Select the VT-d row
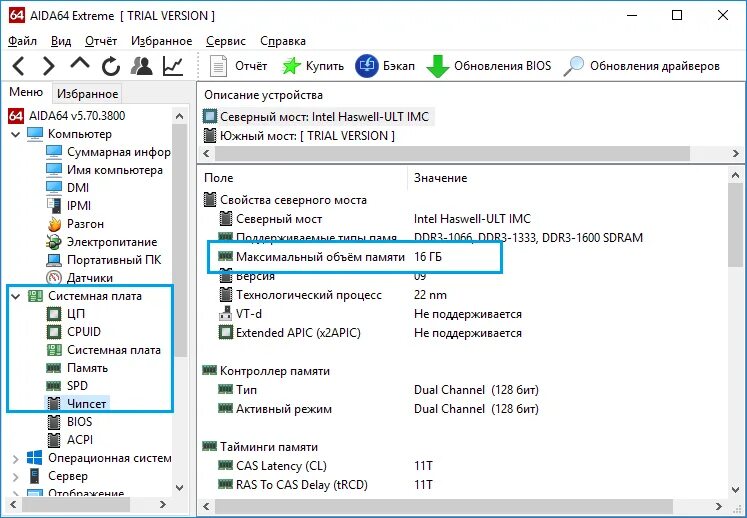Image resolution: width=747 pixels, height=518 pixels. click(x=370, y=315)
